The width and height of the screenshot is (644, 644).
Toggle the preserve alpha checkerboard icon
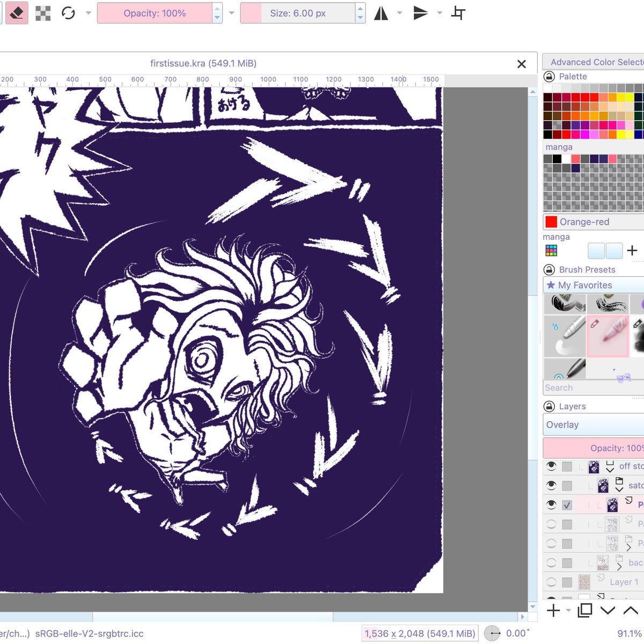[43, 13]
